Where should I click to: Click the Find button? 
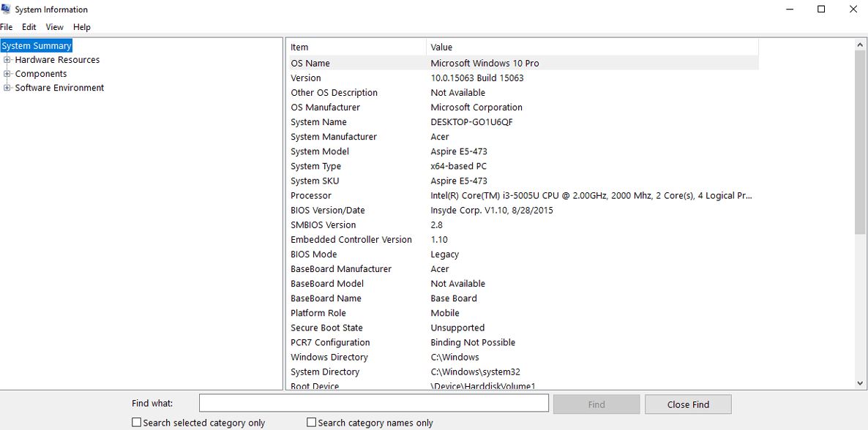pyautogui.click(x=596, y=404)
